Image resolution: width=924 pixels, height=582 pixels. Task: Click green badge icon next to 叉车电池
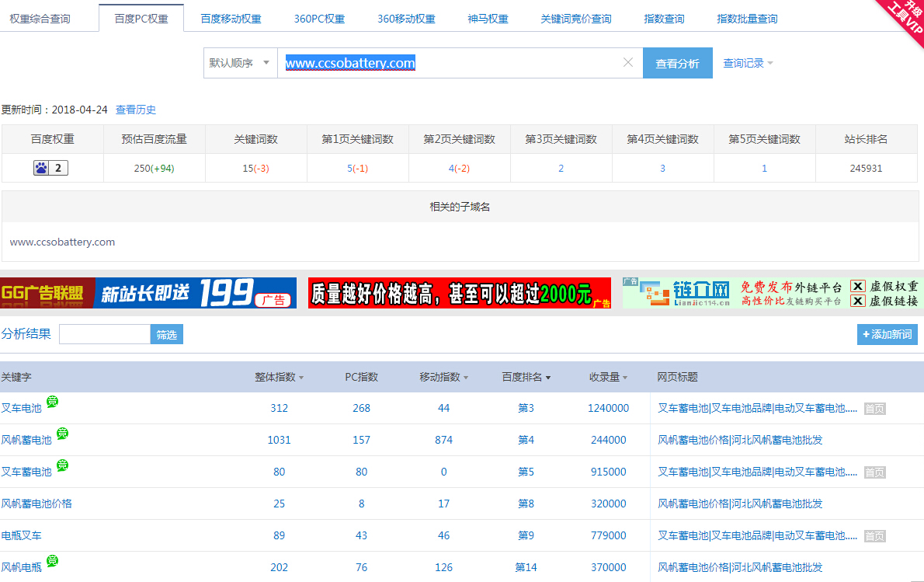point(52,402)
